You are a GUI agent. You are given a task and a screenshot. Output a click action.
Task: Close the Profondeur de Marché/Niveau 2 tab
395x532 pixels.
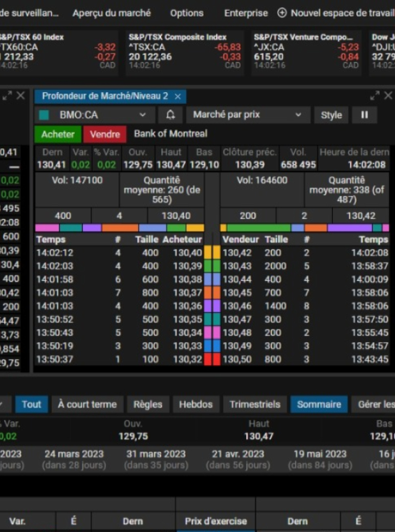point(178,97)
